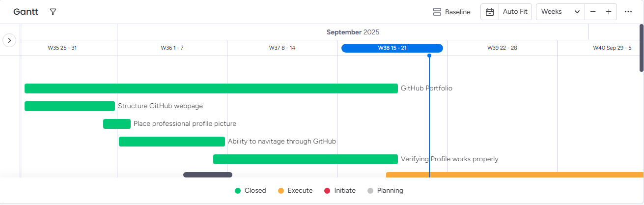This screenshot has height=205, width=644.
Task: Open the three-dots more options menu
Action: pos(628,12)
